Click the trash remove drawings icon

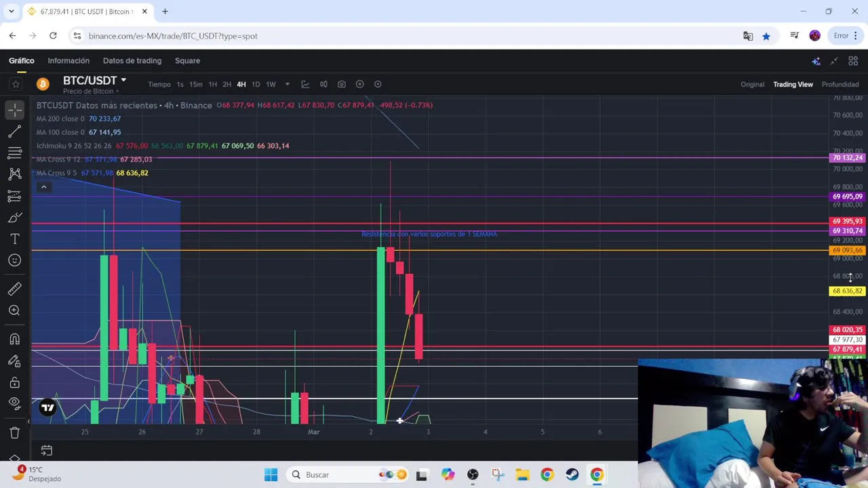point(15,432)
